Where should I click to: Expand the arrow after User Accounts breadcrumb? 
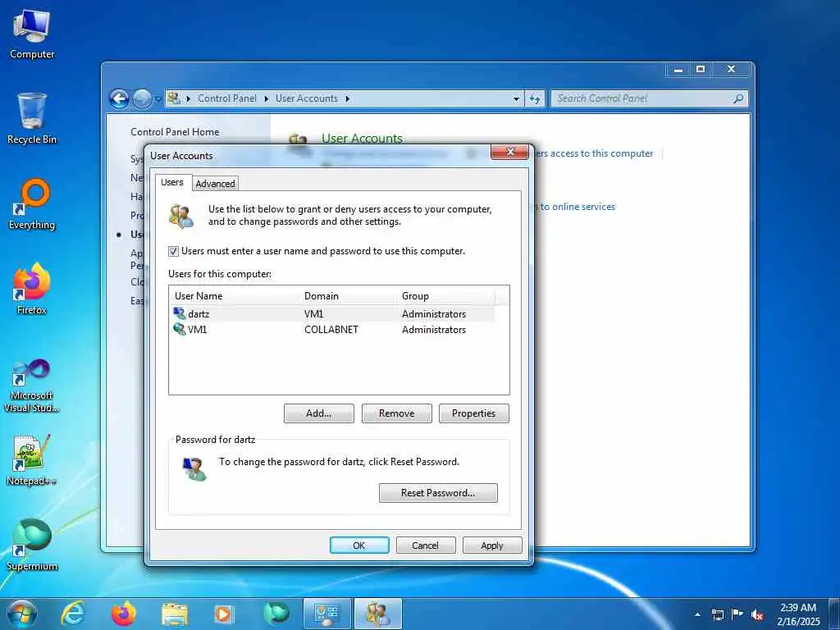348,98
